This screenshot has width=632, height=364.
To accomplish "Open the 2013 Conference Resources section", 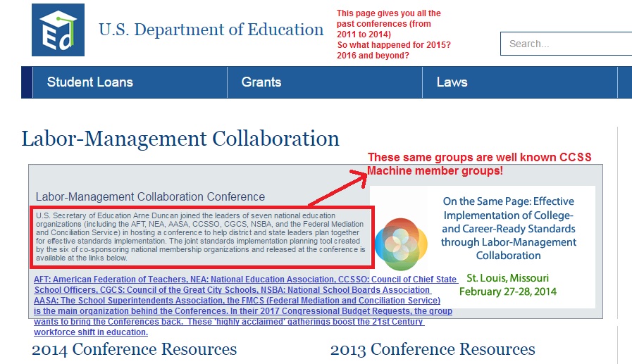I will 433,349.
